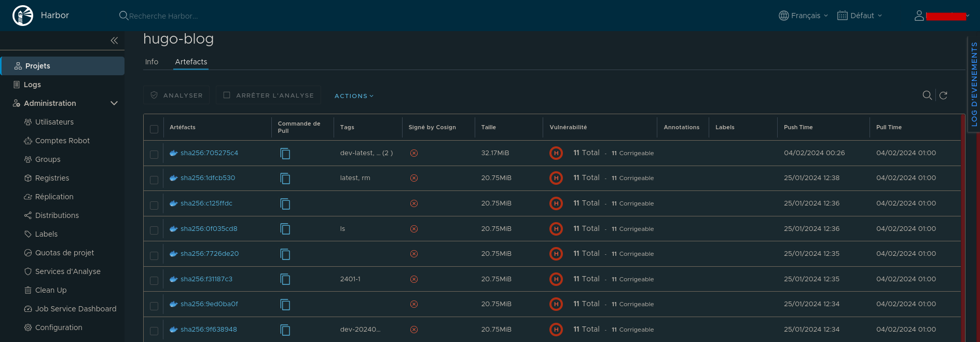Copy pull command for sha256:1dfcb530
Image resolution: width=980 pixels, height=342 pixels.
pyautogui.click(x=285, y=178)
